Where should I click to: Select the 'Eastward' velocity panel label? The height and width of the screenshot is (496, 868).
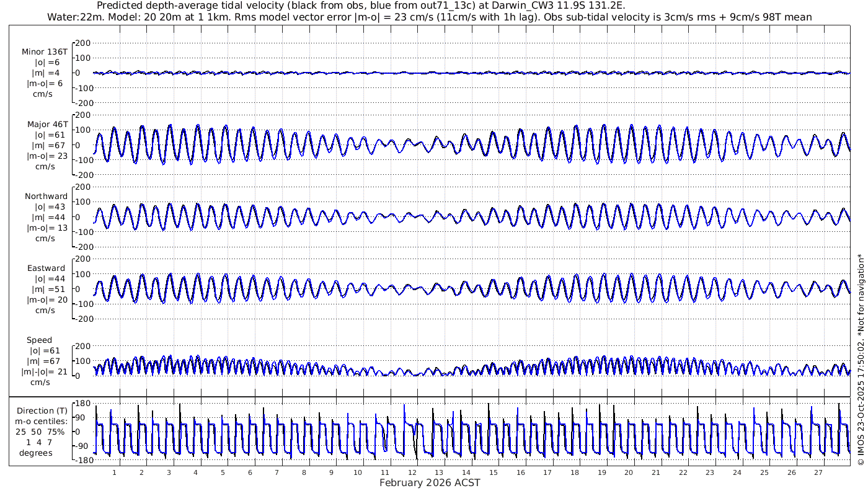tap(47, 268)
